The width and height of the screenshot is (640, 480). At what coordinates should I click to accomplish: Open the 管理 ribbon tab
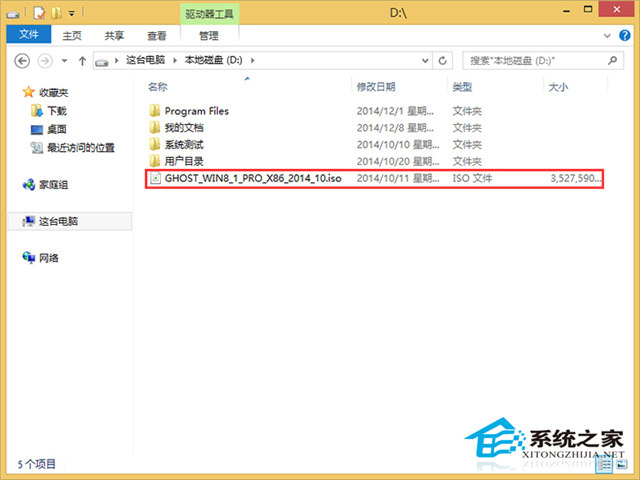(x=208, y=36)
